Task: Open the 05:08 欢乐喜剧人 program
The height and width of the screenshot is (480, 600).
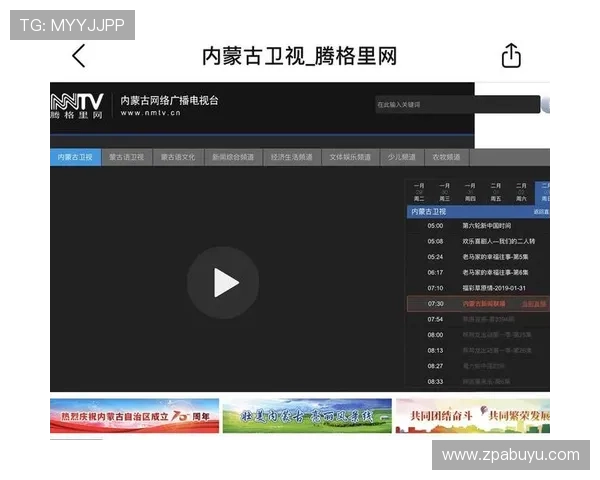Action: pos(478,242)
